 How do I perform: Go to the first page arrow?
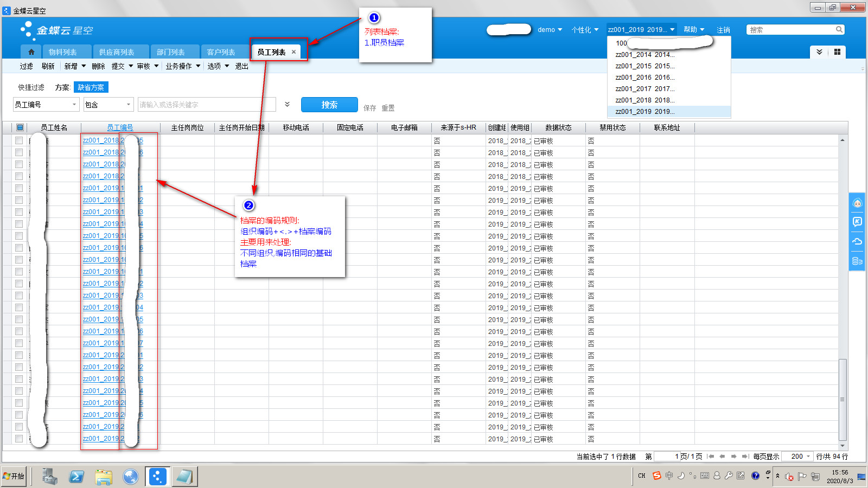click(711, 457)
